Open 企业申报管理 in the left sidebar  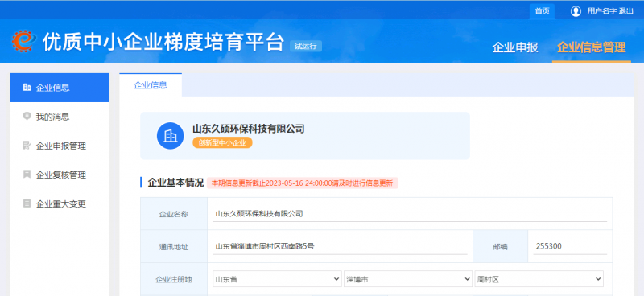coord(60,146)
